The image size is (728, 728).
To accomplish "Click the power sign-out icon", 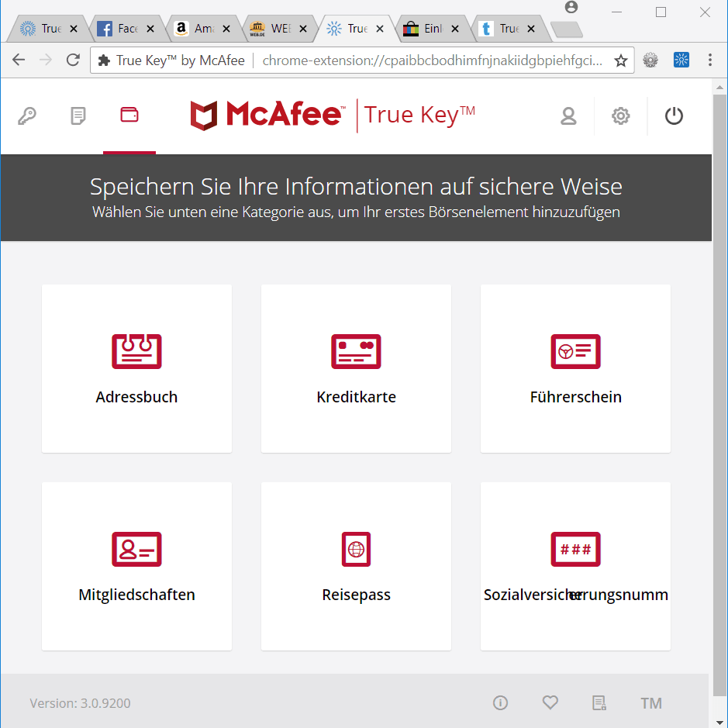I will pyautogui.click(x=674, y=116).
